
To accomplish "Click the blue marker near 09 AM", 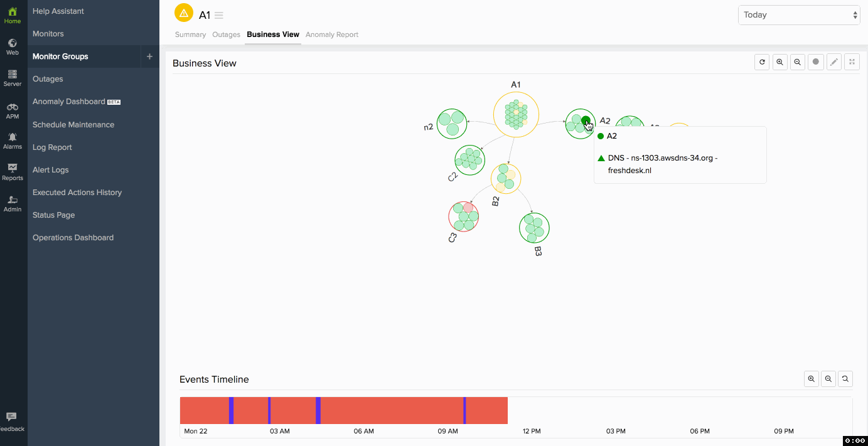I will pos(464,410).
